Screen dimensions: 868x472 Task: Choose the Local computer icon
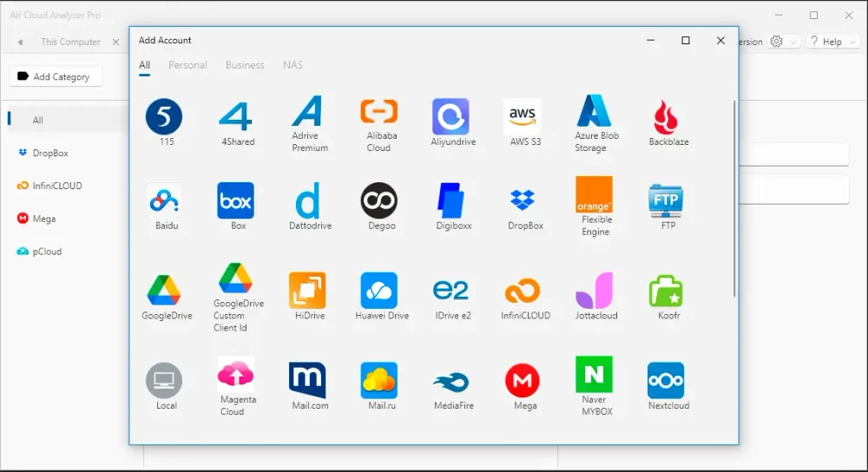(164, 381)
